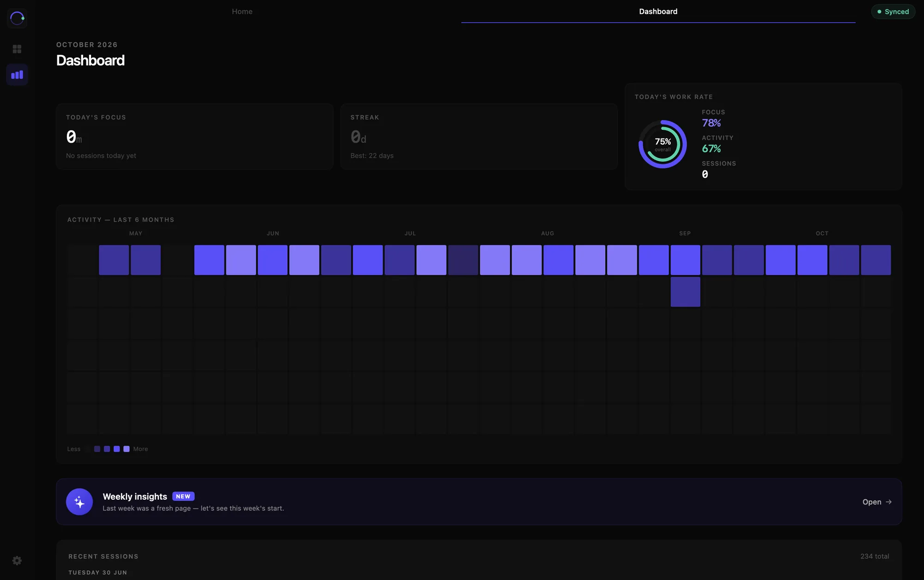The height and width of the screenshot is (580, 924).
Task: Click the Sessions value 0 in the work rate card
Action: (705, 175)
